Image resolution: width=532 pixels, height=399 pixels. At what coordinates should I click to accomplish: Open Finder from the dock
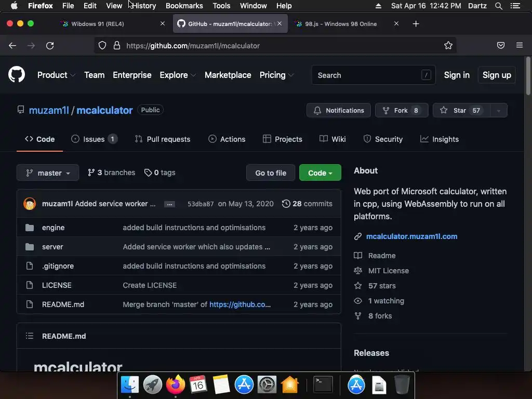point(129,384)
